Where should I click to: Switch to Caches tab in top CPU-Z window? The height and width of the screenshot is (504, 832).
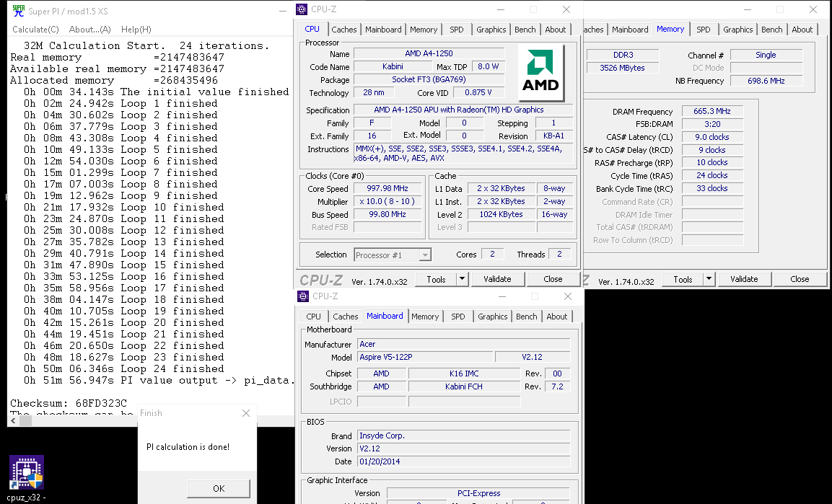[x=343, y=29]
